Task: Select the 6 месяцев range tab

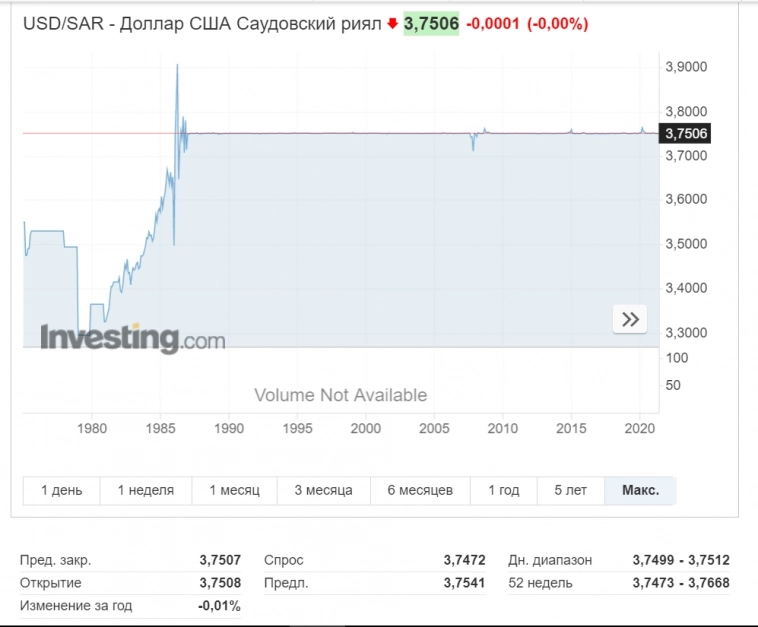Action: point(420,490)
